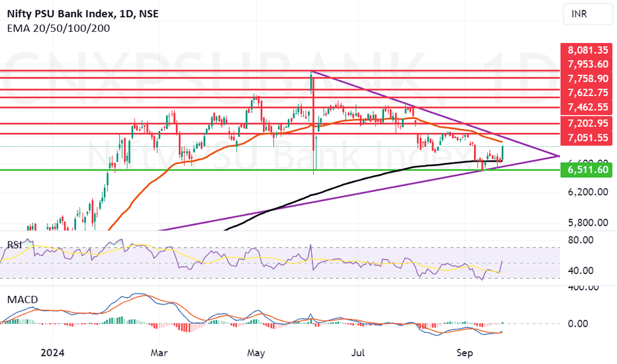
Task: Click the 8,081.35 price label
Action: [x=587, y=50]
